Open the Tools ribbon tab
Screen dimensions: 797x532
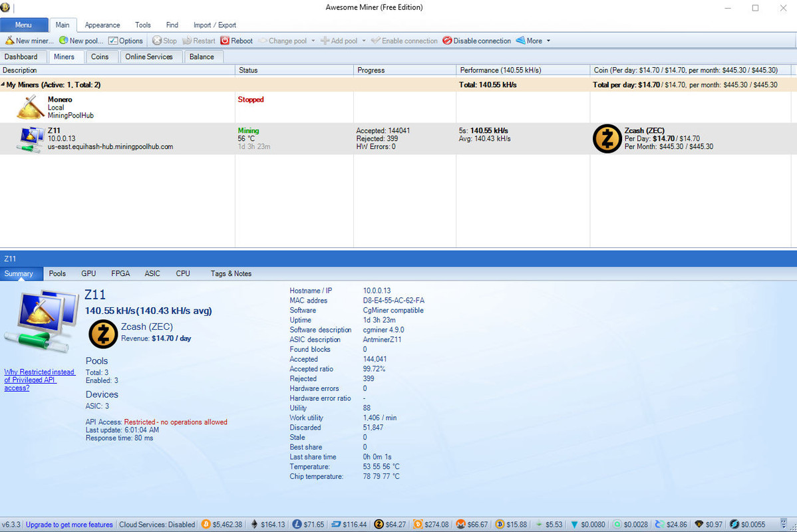[143, 25]
